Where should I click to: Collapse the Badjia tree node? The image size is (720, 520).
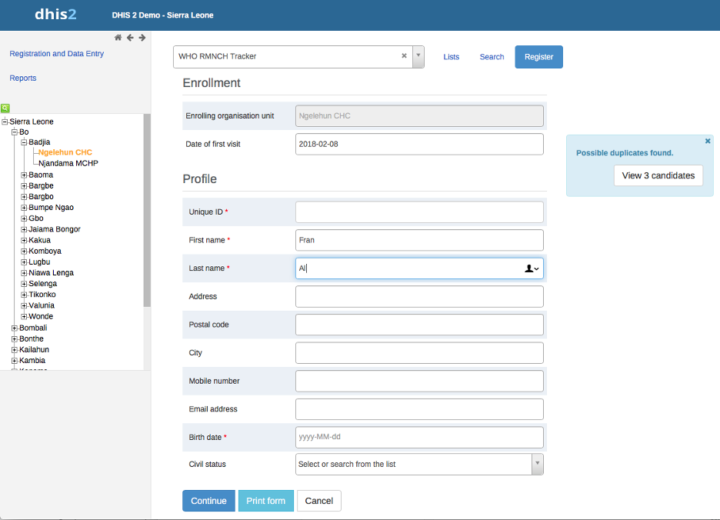(x=24, y=142)
